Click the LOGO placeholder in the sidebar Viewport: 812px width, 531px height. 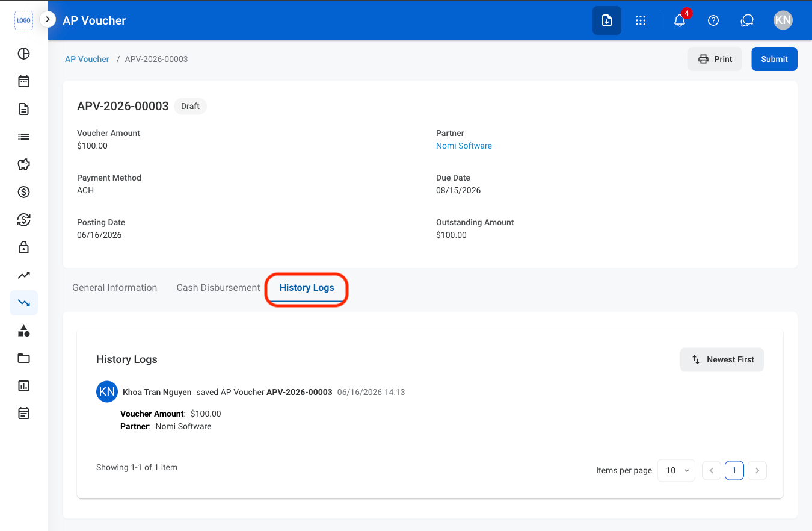[x=23, y=20]
